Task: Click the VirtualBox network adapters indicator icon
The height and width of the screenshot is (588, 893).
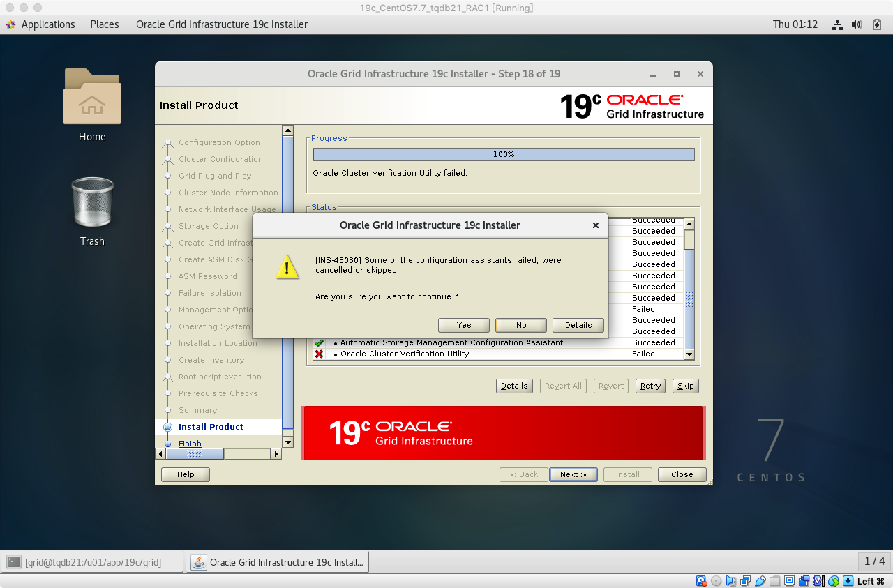Action: [746, 581]
